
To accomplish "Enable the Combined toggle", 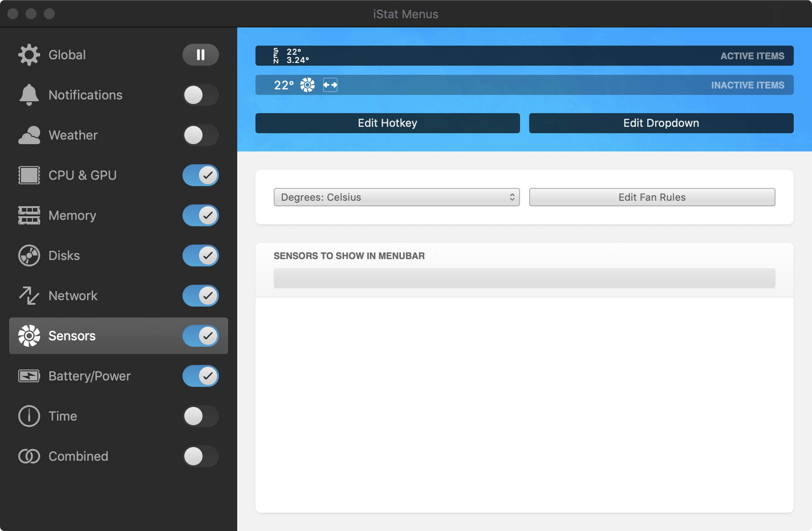I will [x=201, y=456].
